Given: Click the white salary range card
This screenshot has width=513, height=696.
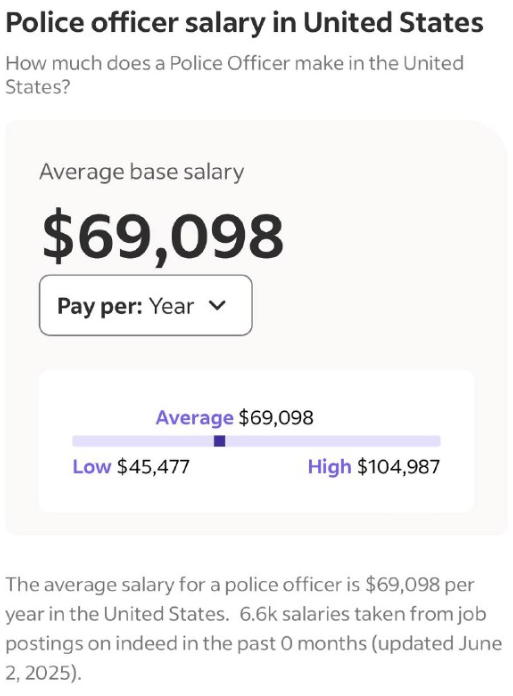Looking at the screenshot, I should (256, 441).
